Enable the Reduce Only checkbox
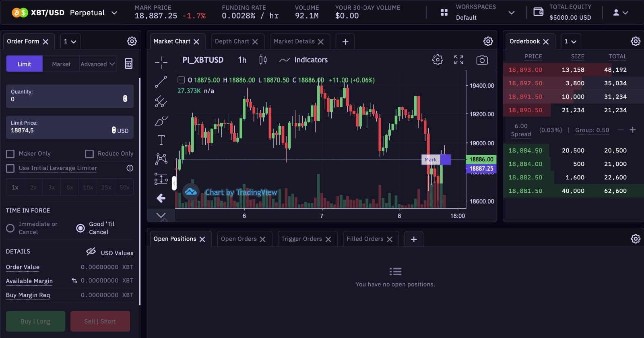Viewport: 644px width, 338px height. coord(89,154)
